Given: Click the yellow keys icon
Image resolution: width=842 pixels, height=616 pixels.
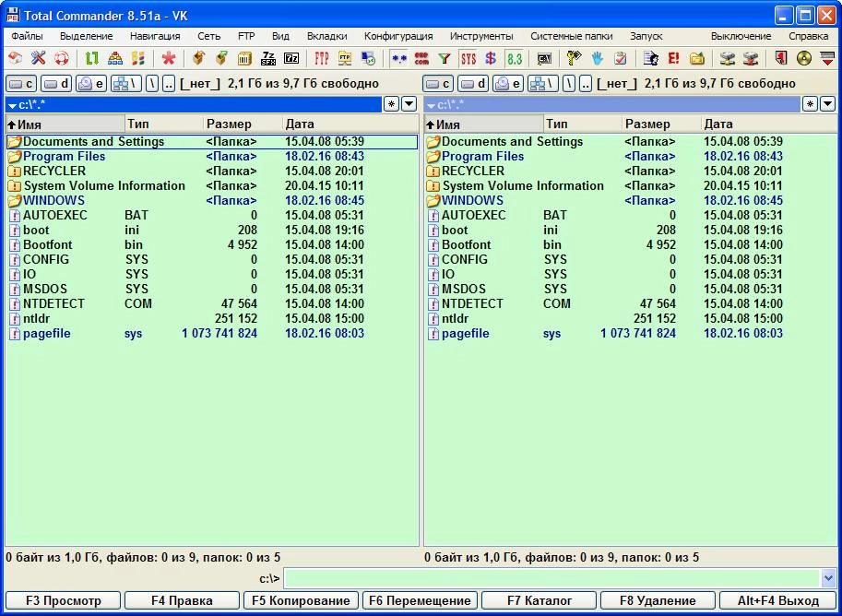Looking at the screenshot, I should pos(574,58).
